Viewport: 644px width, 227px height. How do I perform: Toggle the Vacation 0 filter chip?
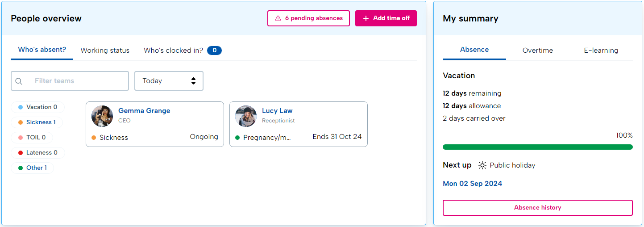[x=37, y=107]
